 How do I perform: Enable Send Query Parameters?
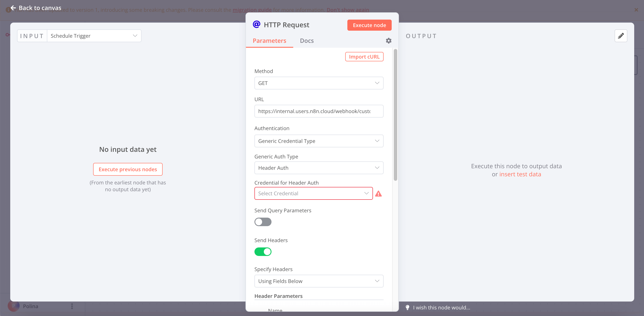[x=263, y=222]
